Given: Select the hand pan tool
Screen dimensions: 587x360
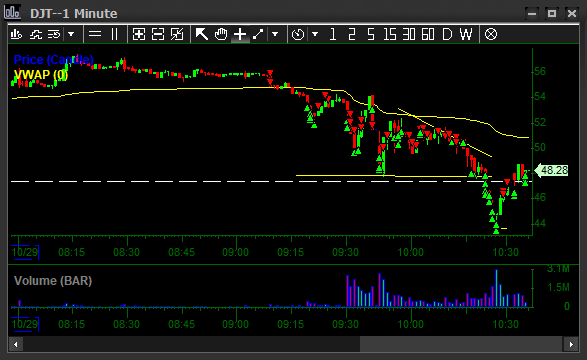Looking at the screenshot, I should point(221,34).
